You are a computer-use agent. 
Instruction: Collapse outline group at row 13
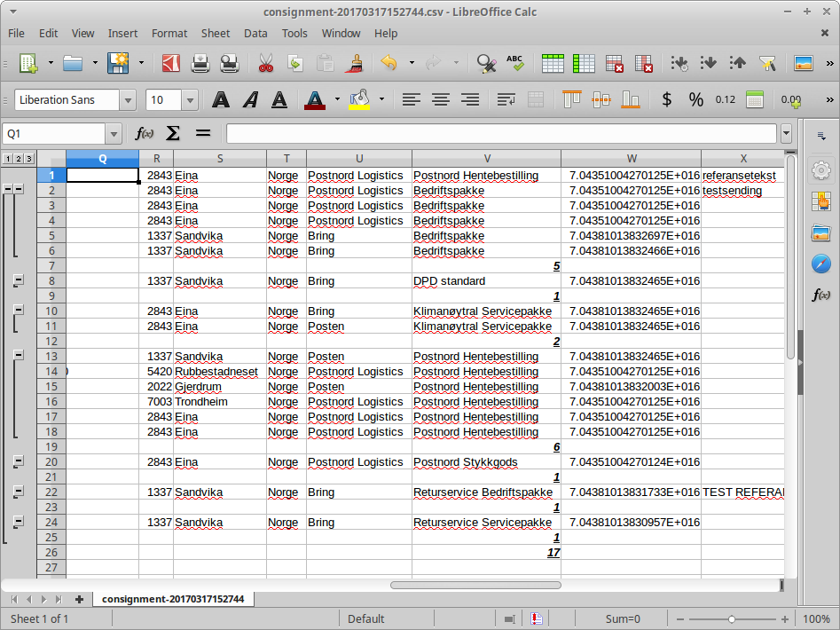19,355
